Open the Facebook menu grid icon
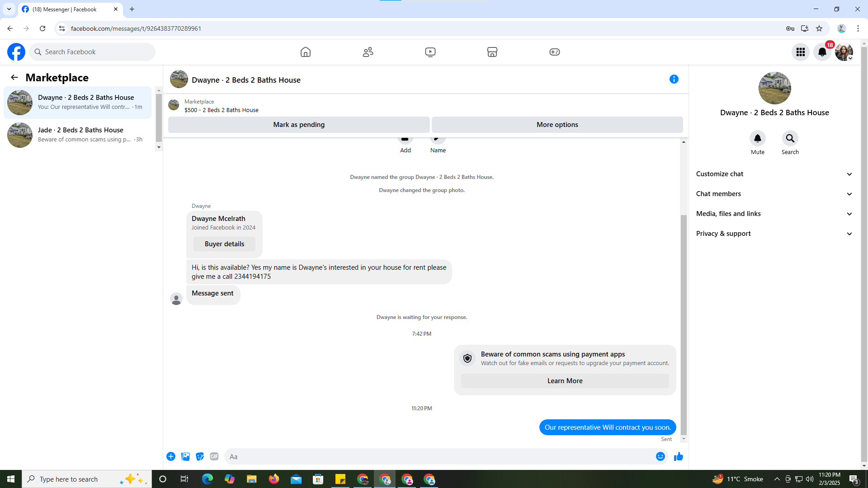This screenshot has height=488, width=868. coord(801,52)
